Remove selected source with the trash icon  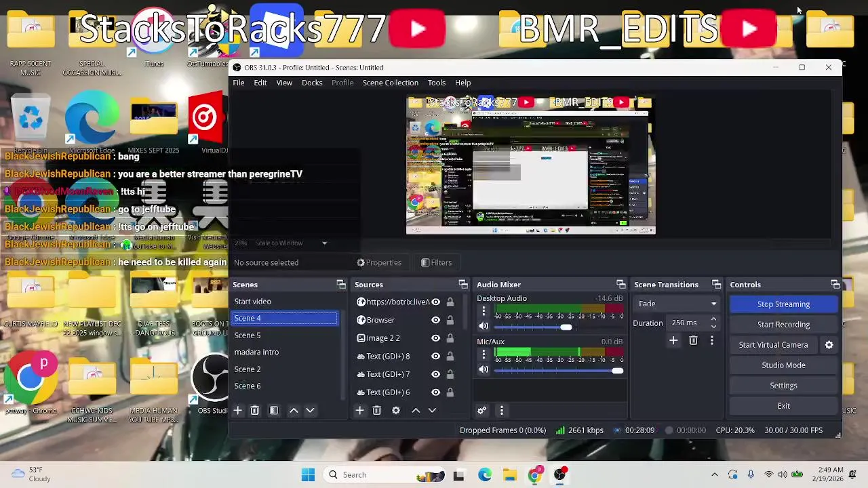tap(377, 410)
